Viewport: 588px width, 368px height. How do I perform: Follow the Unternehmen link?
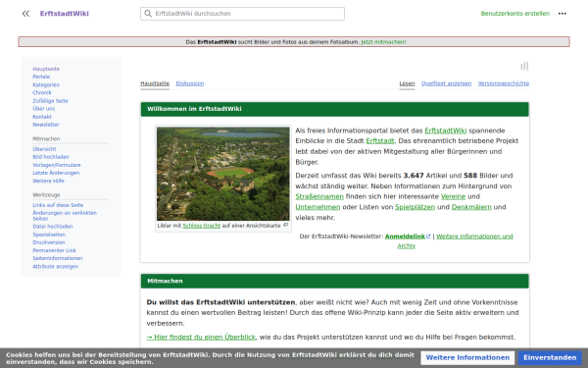[x=318, y=207]
